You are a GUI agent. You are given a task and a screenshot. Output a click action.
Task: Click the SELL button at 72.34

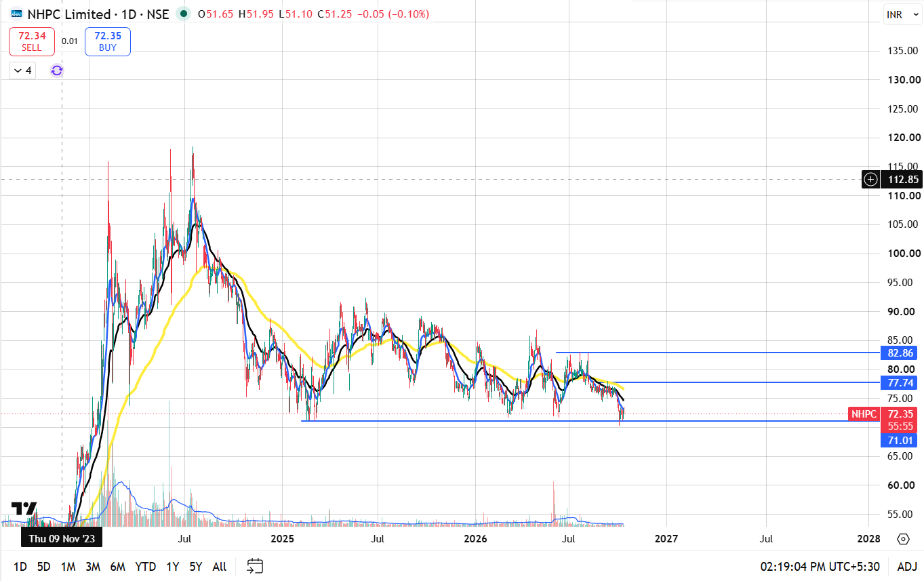coord(31,41)
